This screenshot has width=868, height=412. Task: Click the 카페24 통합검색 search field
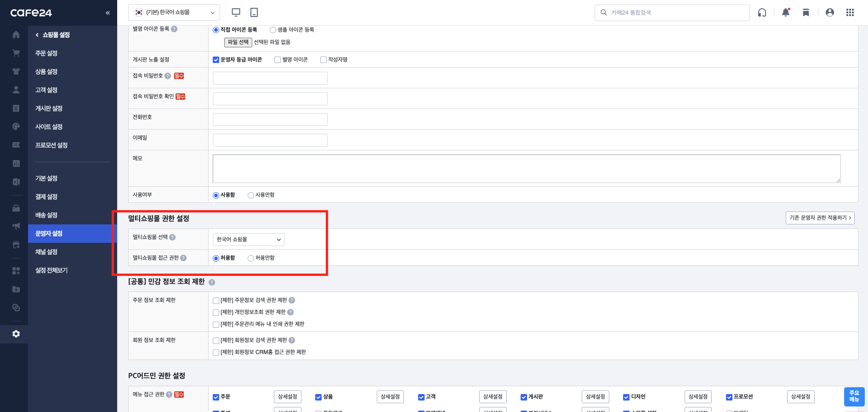click(675, 12)
